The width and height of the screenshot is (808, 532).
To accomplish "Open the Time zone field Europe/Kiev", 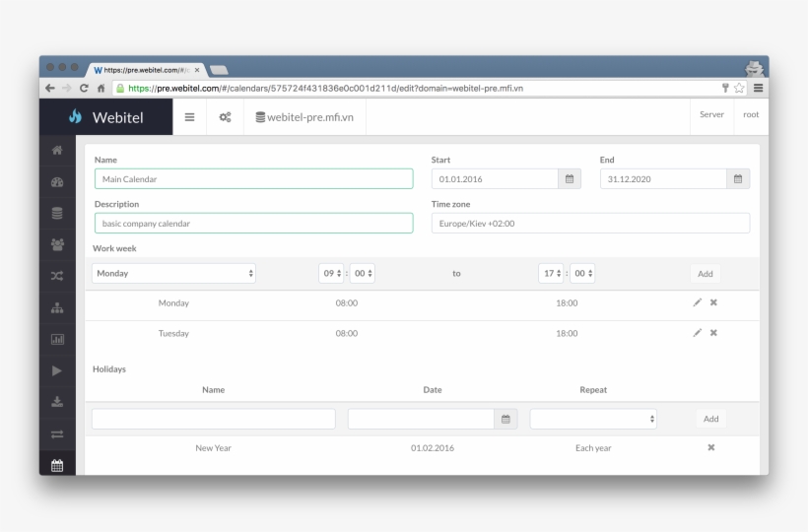I will tap(590, 224).
